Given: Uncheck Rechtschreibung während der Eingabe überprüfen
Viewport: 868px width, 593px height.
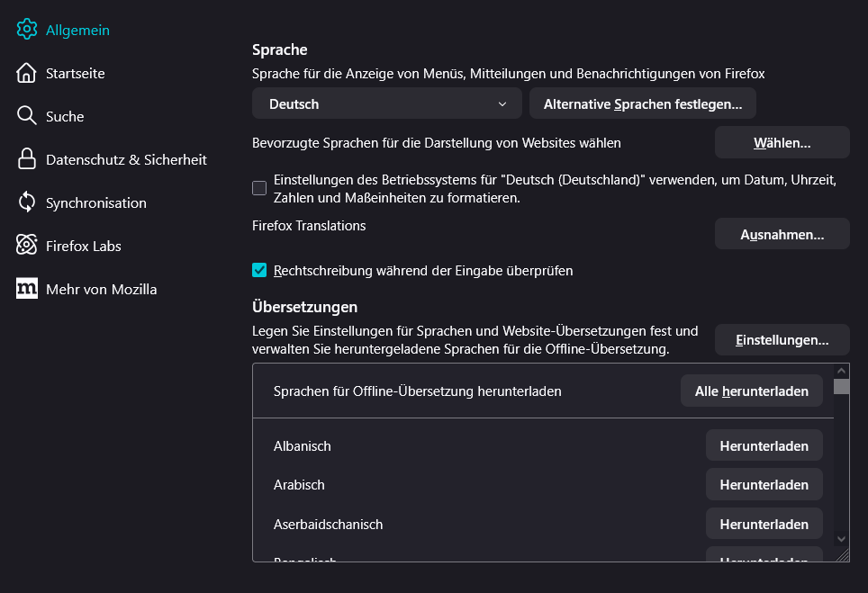Looking at the screenshot, I should pos(259,270).
